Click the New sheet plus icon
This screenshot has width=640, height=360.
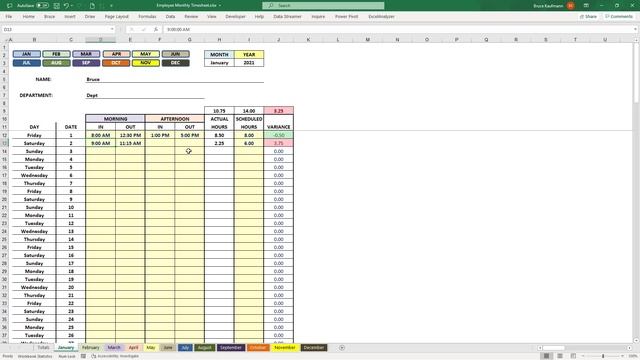click(x=342, y=348)
